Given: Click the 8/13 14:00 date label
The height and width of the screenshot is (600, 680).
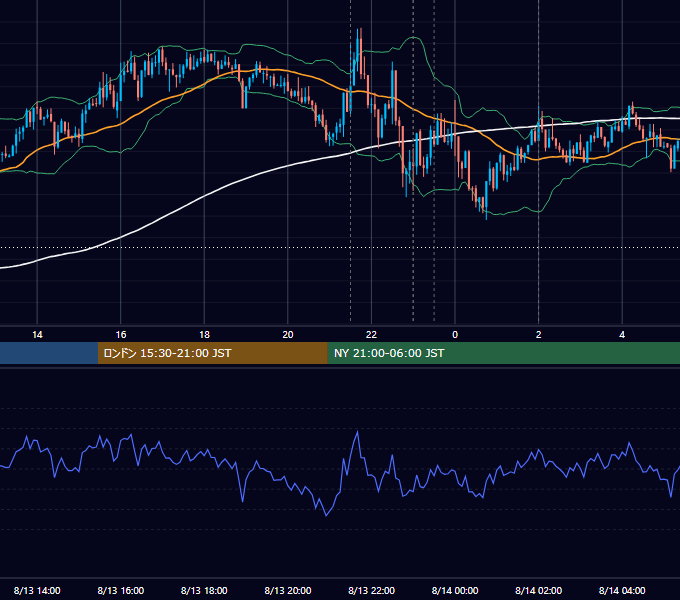Looking at the screenshot, I should [37, 590].
